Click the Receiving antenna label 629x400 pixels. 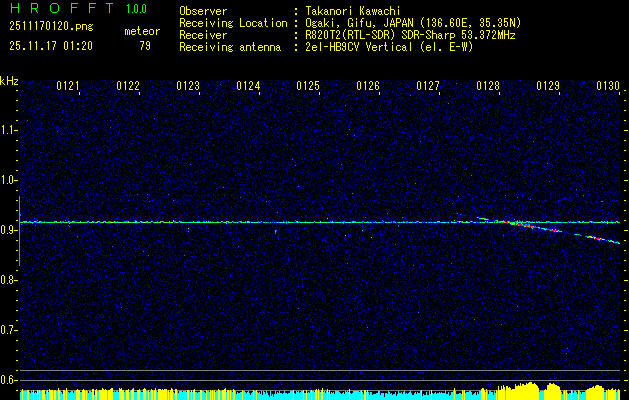coord(230,47)
